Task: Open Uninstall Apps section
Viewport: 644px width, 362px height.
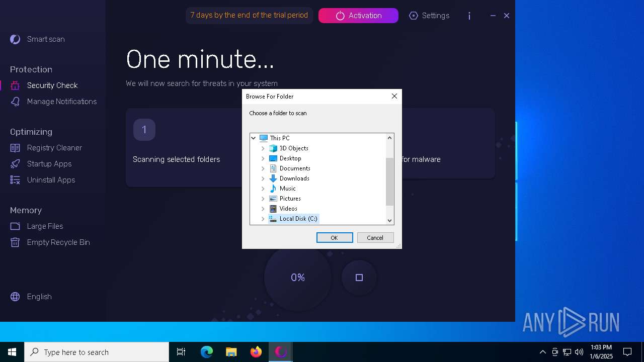Action: pyautogui.click(x=51, y=180)
